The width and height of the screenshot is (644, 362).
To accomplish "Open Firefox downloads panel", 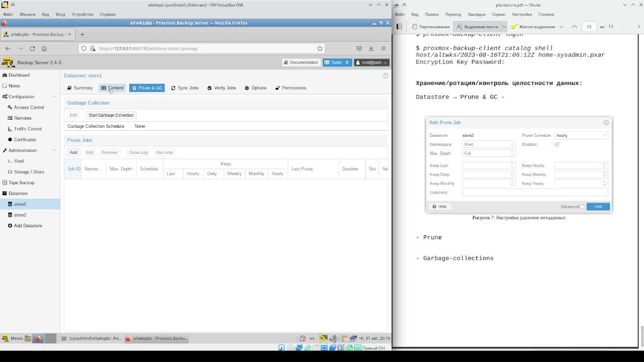I will click(x=371, y=48).
